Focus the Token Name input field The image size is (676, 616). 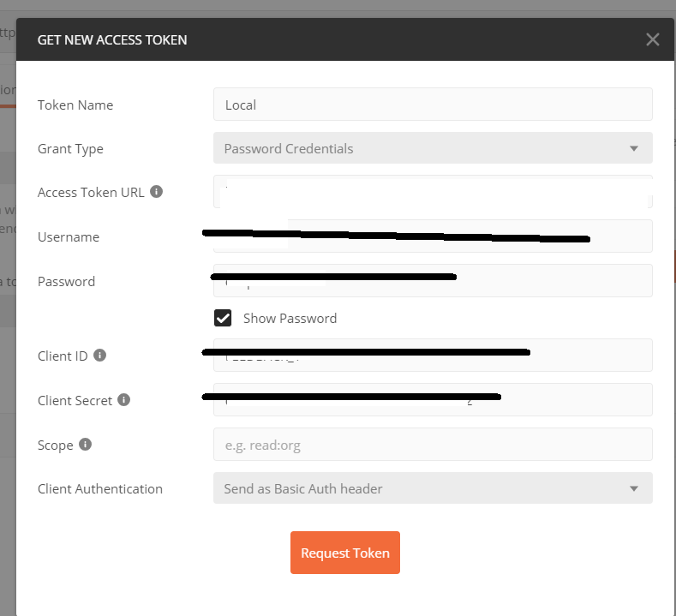[x=433, y=105]
